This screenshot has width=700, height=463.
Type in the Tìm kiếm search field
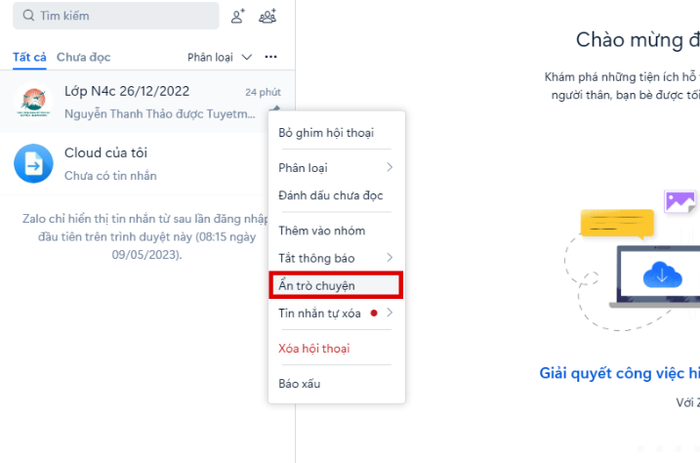tap(120, 16)
